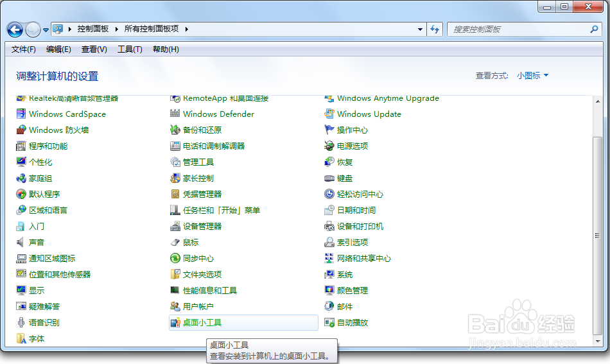
Task: Click the 颜色管理 icon
Action: 329,291
